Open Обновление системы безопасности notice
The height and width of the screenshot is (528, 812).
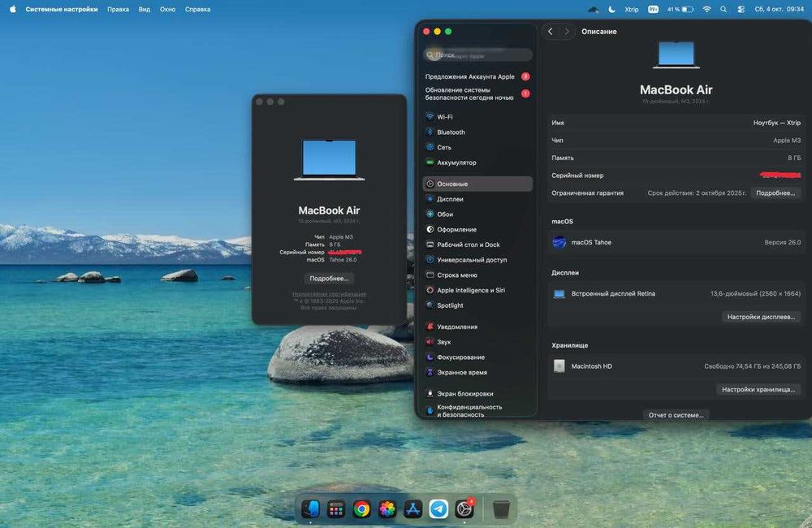477,93
